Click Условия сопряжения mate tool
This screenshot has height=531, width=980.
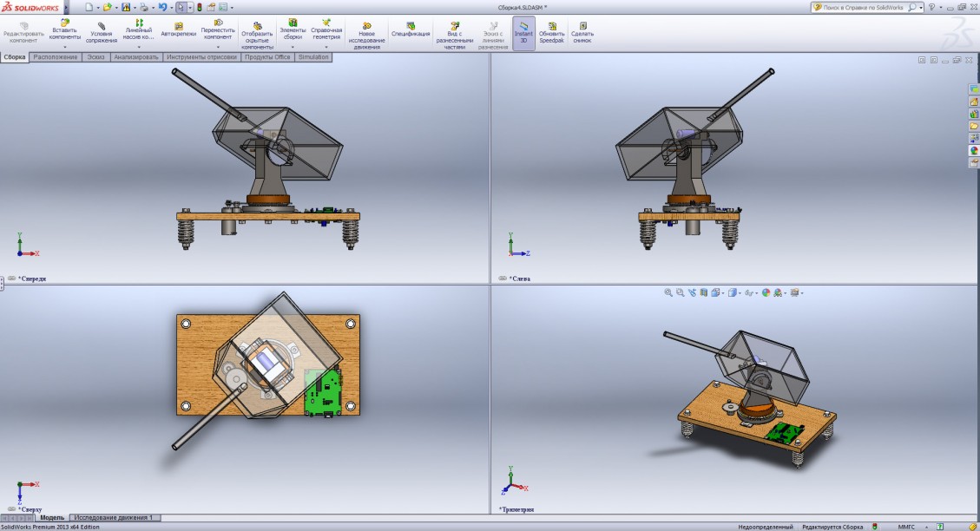click(x=102, y=32)
